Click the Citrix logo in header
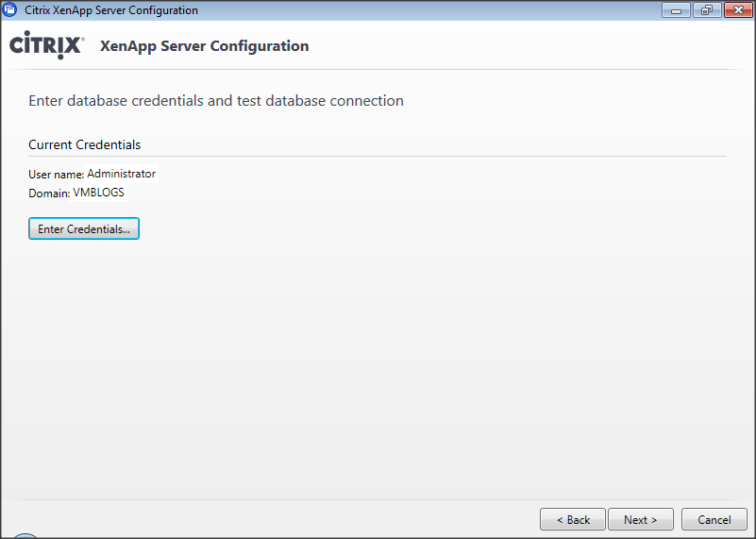The image size is (756, 539). 46,46
